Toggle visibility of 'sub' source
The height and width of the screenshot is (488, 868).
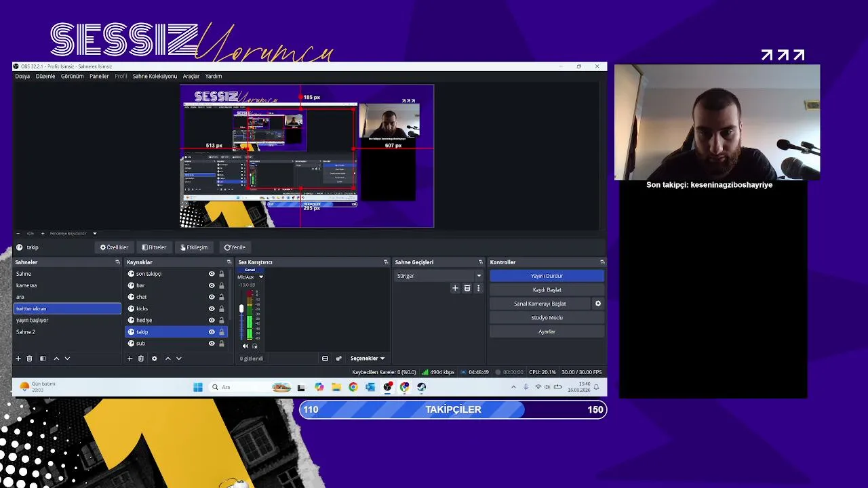click(212, 343)
